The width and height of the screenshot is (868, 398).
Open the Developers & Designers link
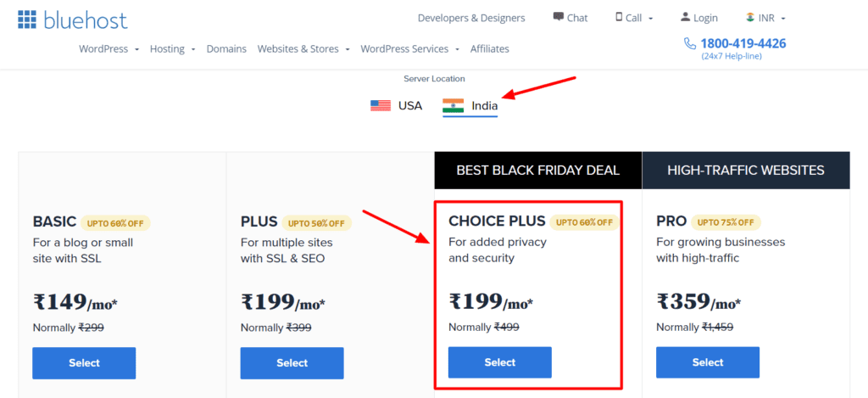[471, 18]
